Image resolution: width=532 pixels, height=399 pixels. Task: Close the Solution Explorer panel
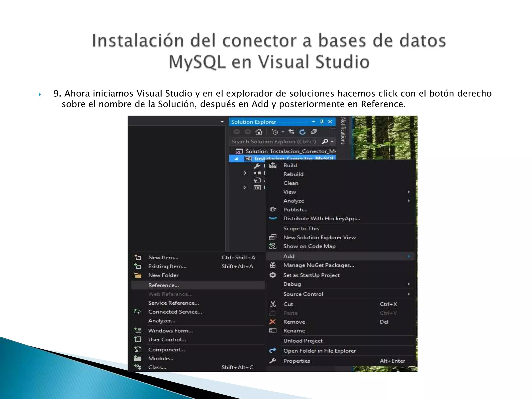[330, 122]
